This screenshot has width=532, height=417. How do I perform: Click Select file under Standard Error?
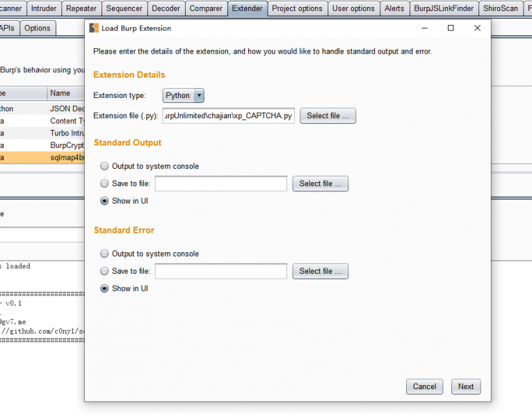pos(320,271)
